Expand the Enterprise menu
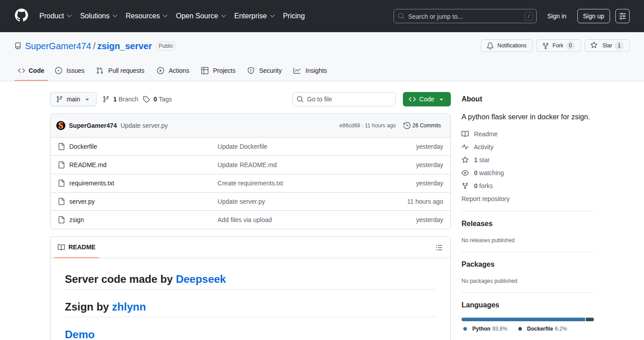 click(254, 16)
